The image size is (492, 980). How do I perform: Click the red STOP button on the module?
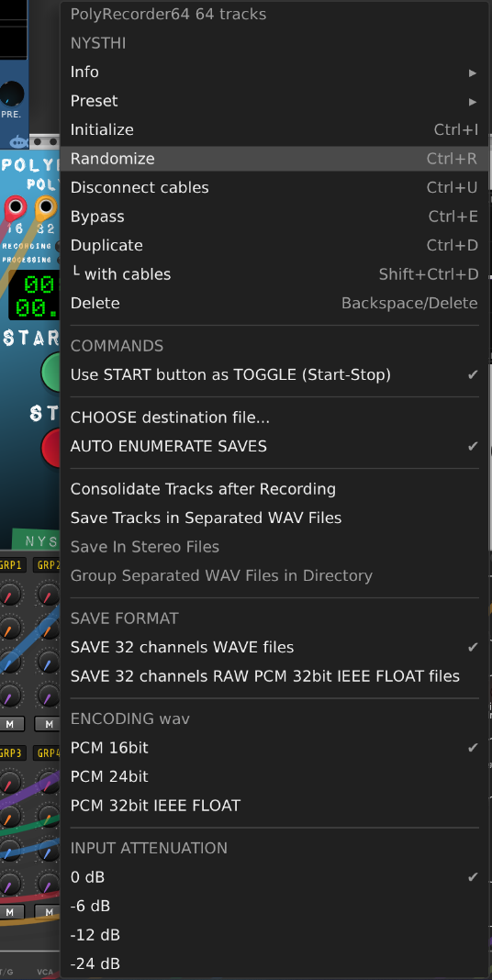pos(51,448)
